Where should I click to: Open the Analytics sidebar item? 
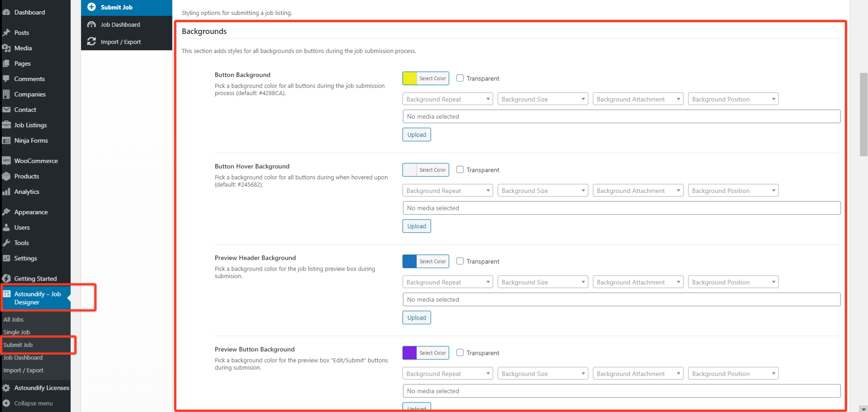point(27,192)
